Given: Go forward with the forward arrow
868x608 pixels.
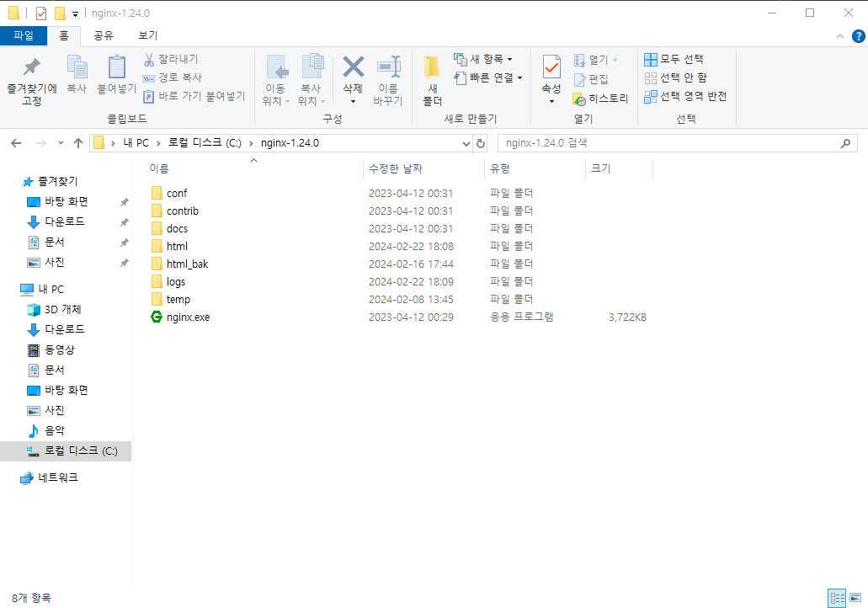Looking at the screenshot, I should coord(41,143).
